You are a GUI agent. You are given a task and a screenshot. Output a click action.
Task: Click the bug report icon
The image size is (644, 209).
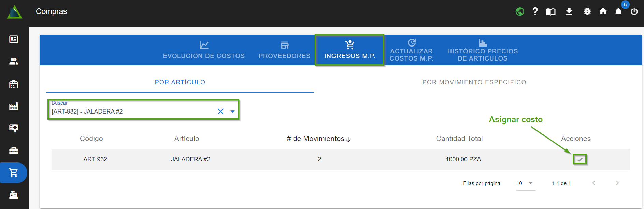(587, 12)
